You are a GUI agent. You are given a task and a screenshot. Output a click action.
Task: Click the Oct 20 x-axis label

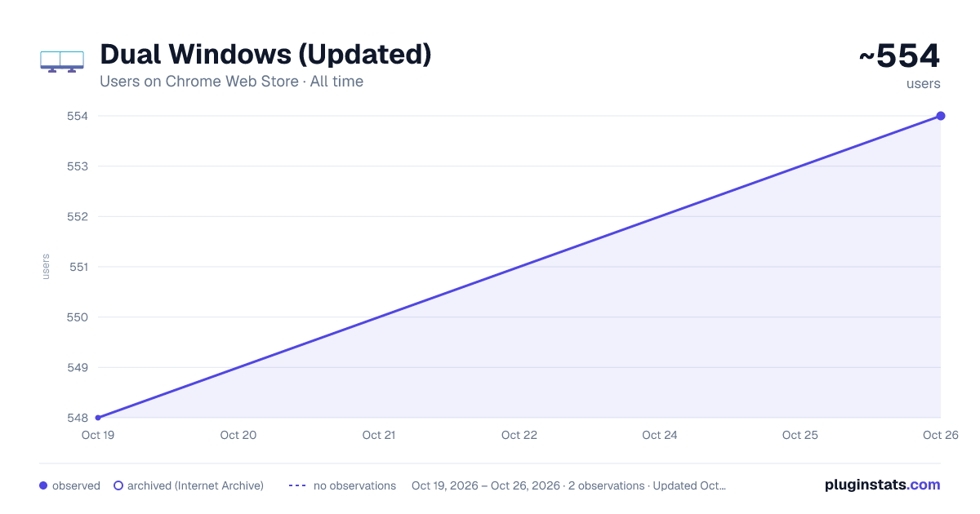point(238,435)
